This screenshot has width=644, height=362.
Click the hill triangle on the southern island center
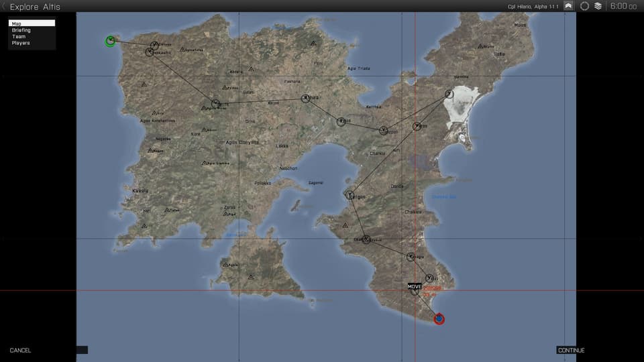251,278
